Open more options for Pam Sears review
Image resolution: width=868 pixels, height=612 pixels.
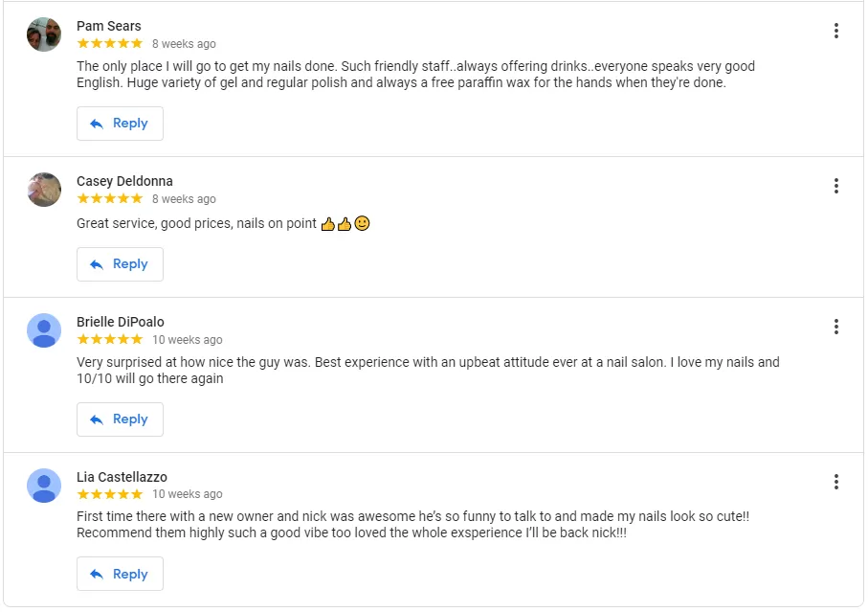click(835, 31)
